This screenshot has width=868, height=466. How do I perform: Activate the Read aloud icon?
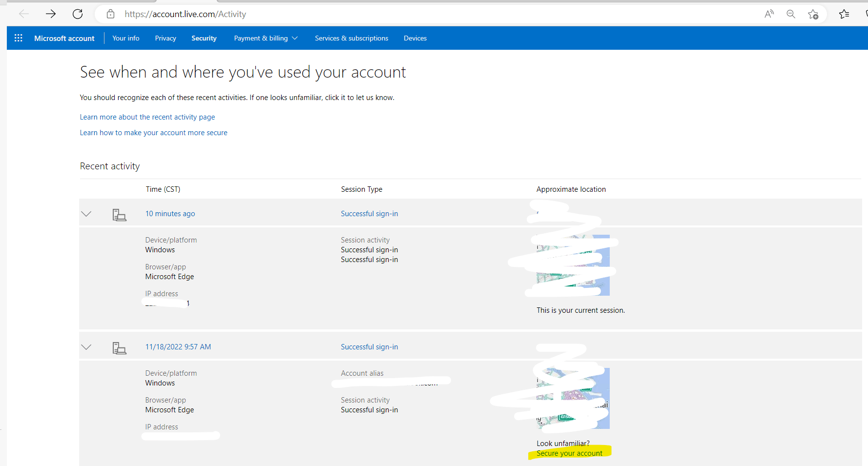pyautogui.click(x=769, y=14)
